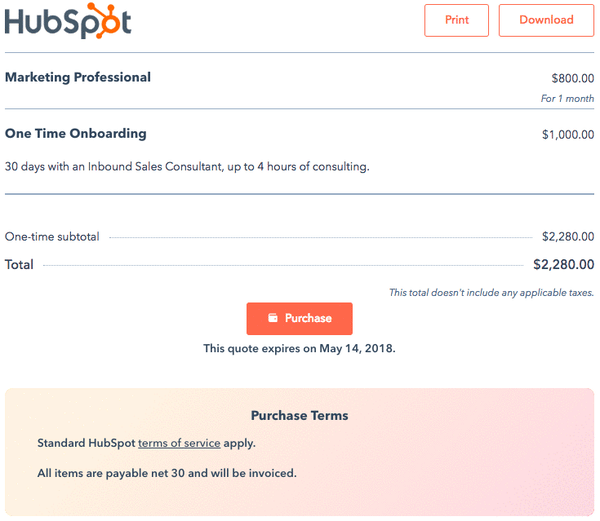
Task: Click the $800.00 Marketing Professional price
Action: tap(572, 78)
